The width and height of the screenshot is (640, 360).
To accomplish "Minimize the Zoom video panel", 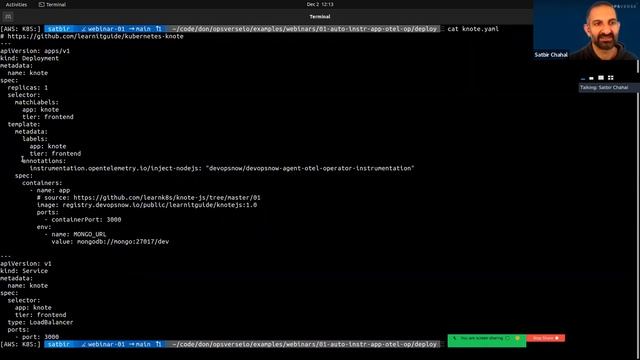I will click(x=583, y=78).
